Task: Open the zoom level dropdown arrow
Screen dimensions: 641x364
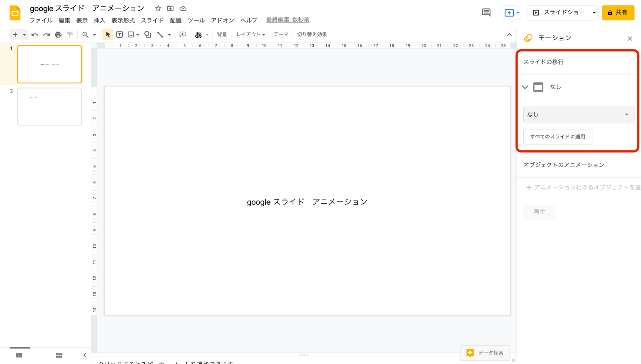Action: pyautogui.click(x=95, y=35)
